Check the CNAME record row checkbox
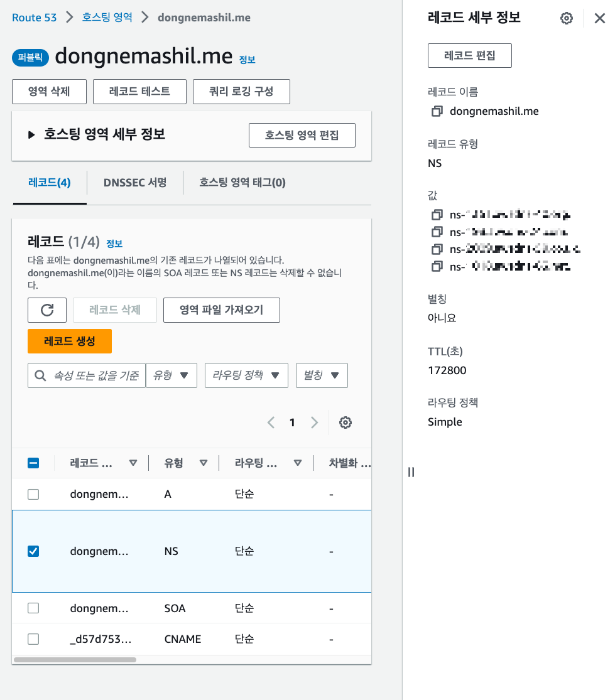The width and height of the screenshot is (615, 700). tap(33, 639)
